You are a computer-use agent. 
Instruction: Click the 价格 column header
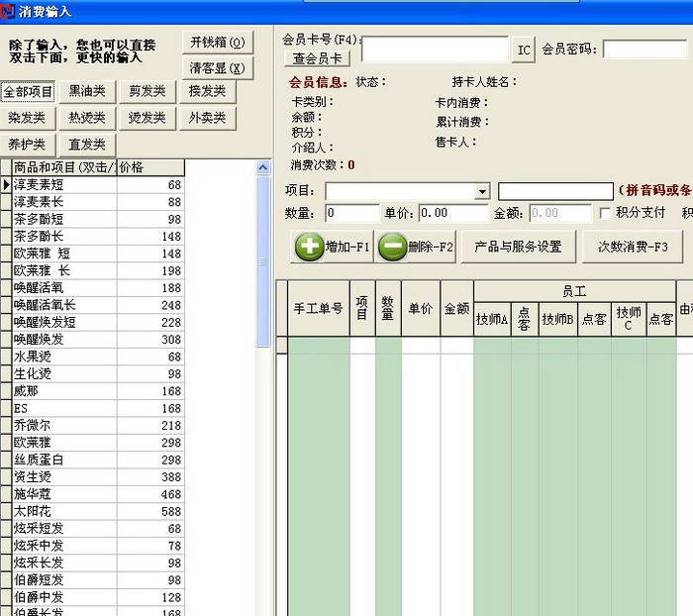pyautogui.click(x=150, y=167)
